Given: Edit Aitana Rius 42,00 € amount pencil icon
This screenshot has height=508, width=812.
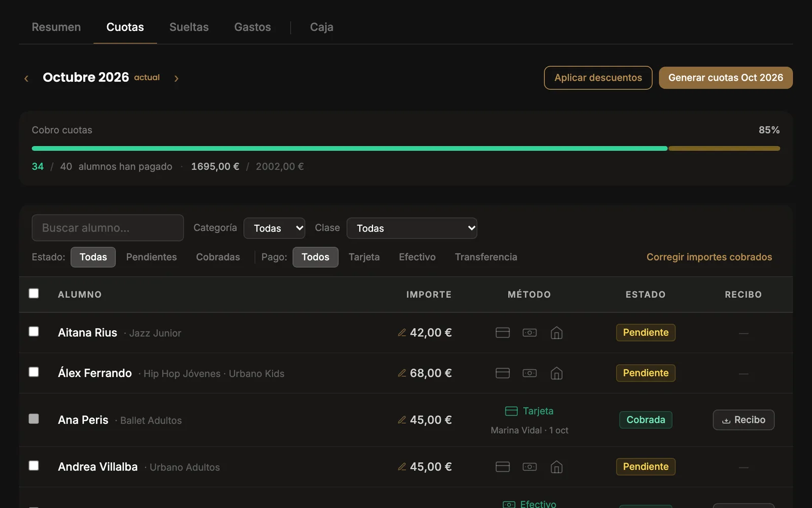Looking at the screenshot, I should (402, 333).
